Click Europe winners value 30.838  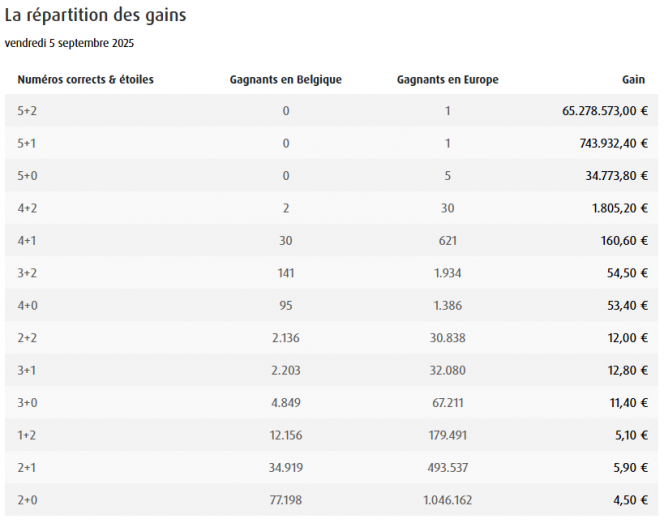click(447, 338)
